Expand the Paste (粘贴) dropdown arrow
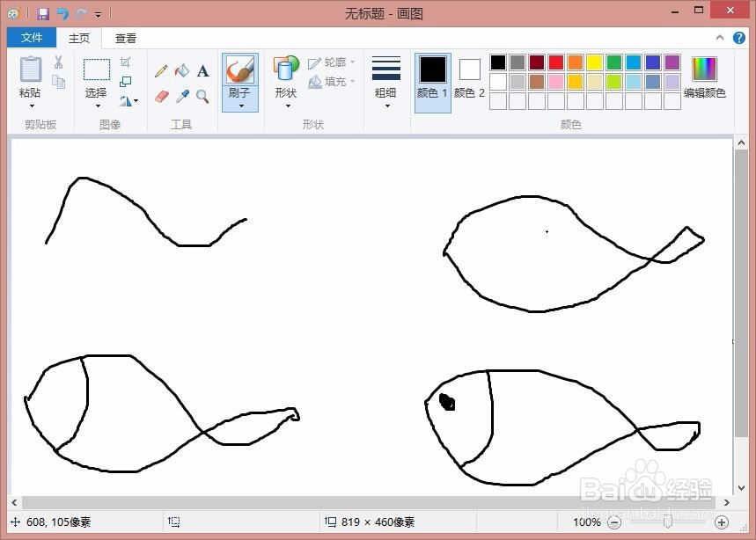The height and width of the screenshot is (540, 756). point(32,106)
